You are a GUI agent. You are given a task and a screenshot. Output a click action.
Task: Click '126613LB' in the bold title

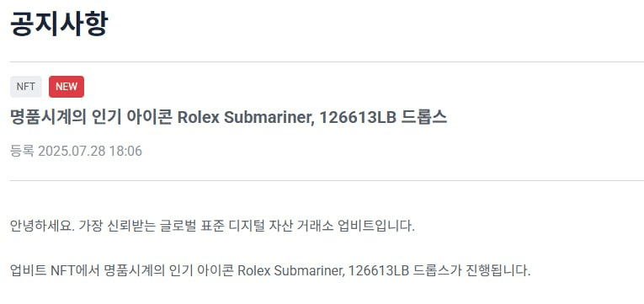tap(357, 118)
